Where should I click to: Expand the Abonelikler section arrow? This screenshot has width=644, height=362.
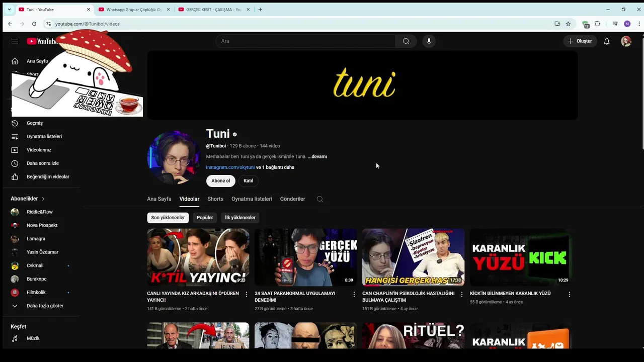point(43,199)
